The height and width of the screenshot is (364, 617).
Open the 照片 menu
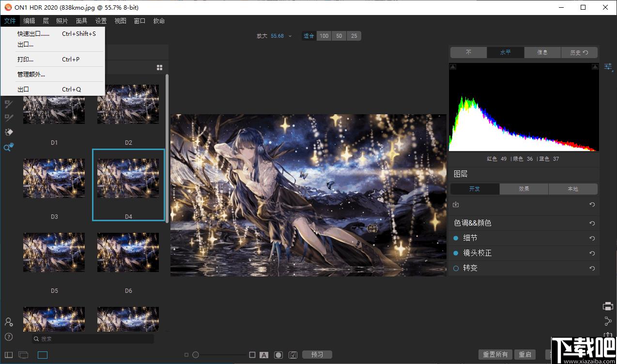pos(62,21)
